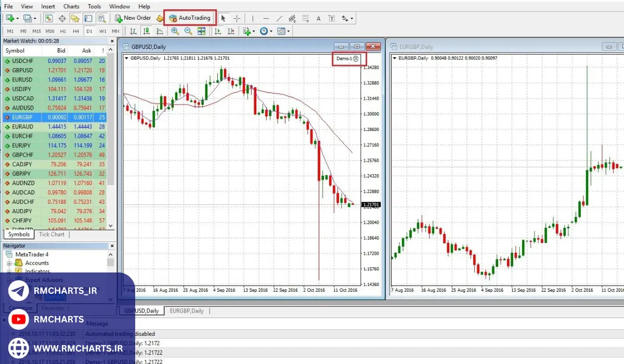Select the Crosshair tool

click(237, 18)
